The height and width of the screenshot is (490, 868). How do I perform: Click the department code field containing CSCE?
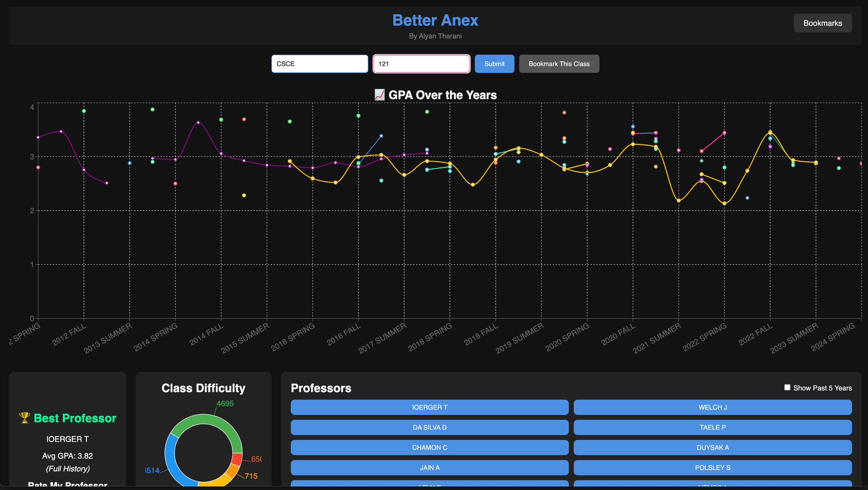tap(320, 64)
